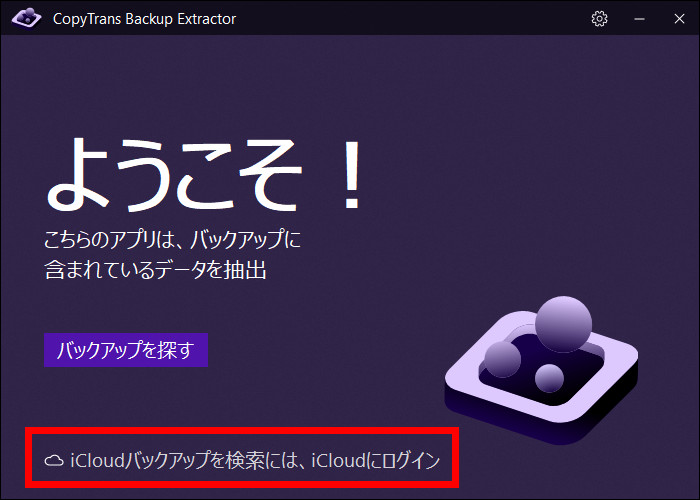
Task: Click the バックアップを探す button
Action: pyautogui.click(x=126, y=350)
